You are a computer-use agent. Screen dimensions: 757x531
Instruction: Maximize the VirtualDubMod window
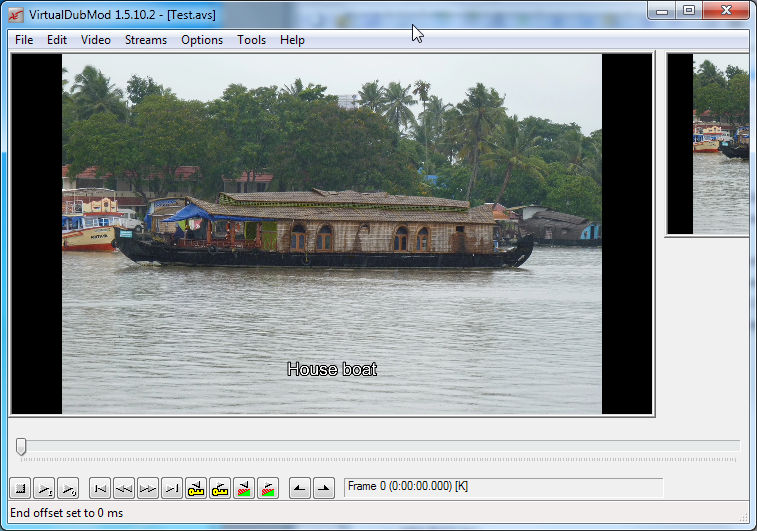[688, 11]
